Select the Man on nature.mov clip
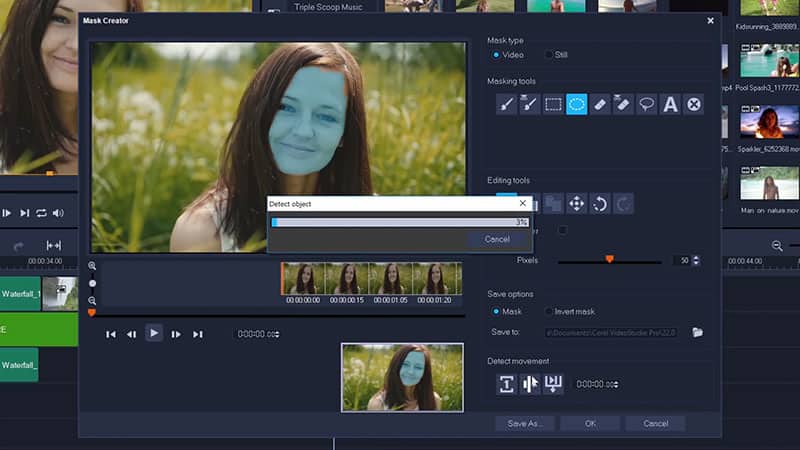The height and width of the screenshot is (450, 800). point(769,183)
